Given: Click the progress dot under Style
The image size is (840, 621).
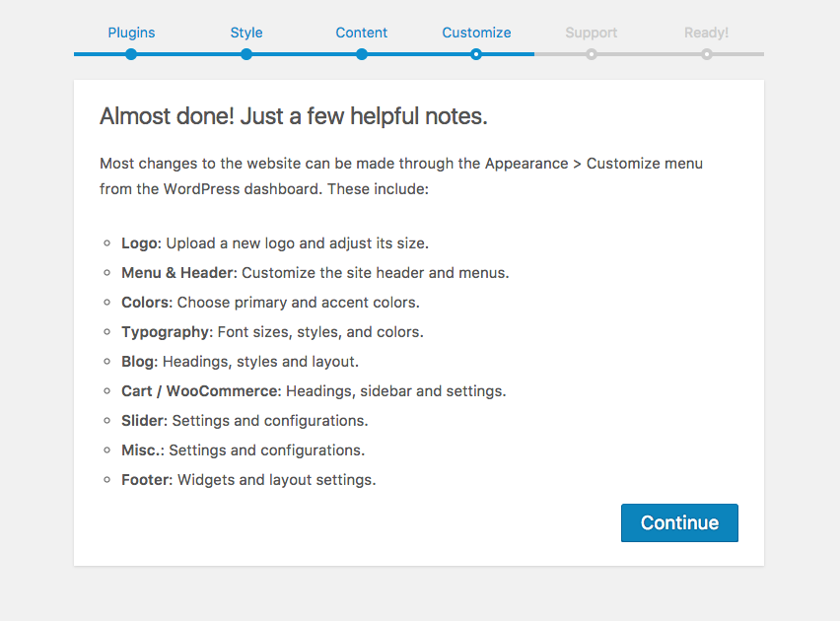Looking at the screenshot, I should 246,54.
